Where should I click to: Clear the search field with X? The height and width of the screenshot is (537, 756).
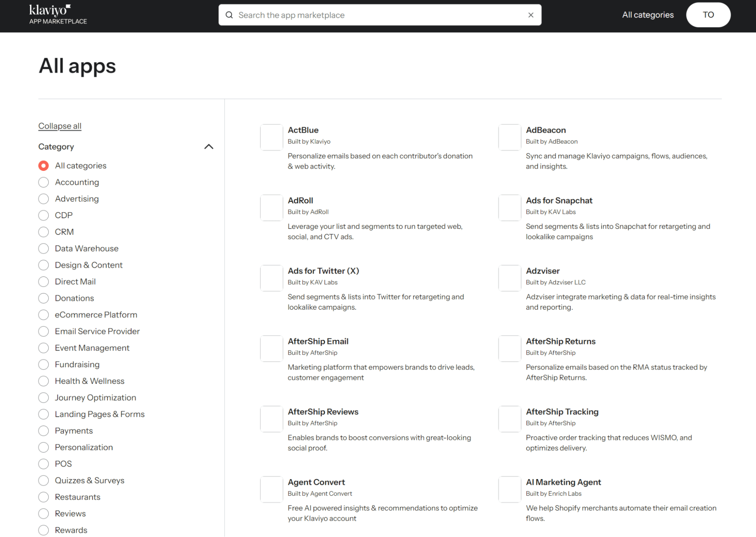pos(531,15)
